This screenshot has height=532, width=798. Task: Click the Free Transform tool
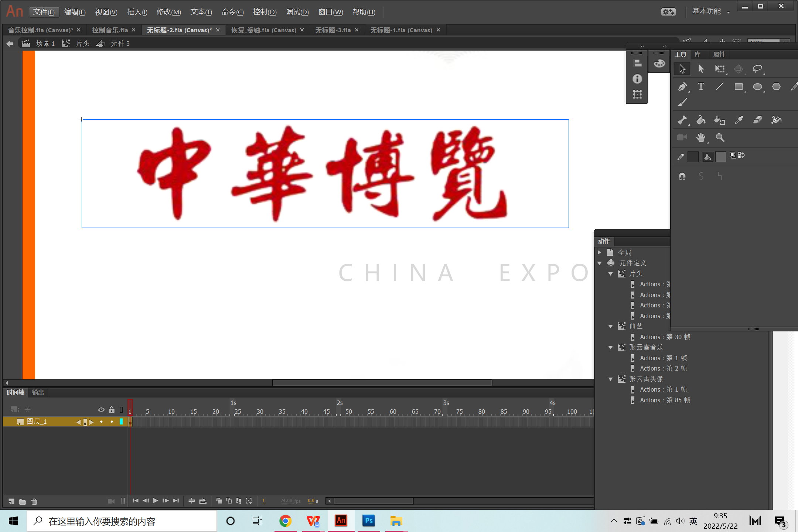pyautogui.click(x=720, y=69)
